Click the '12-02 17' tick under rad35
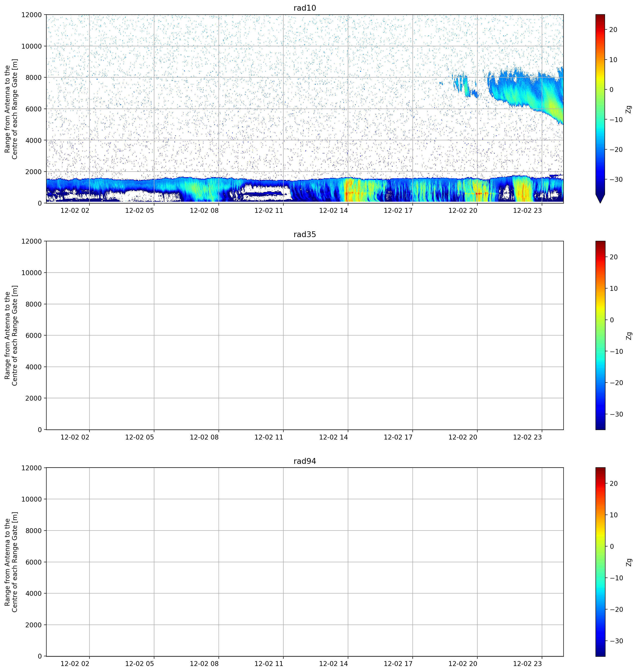This screenshot has height=672, width=637. click(398, 437)
